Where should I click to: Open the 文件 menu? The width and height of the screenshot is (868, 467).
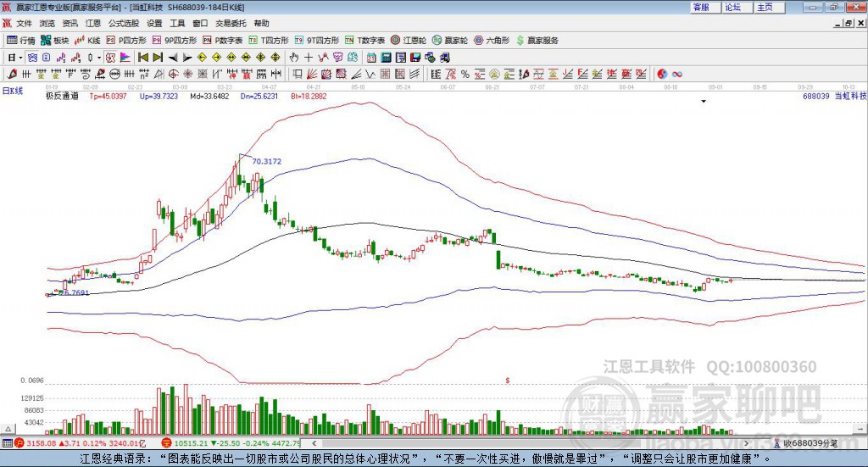tap(24, 23)
